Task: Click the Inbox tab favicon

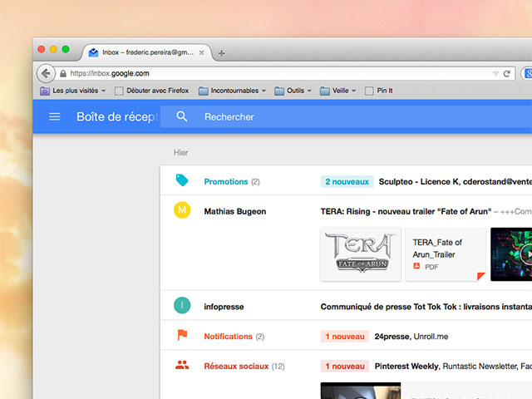Action: (93, 52)
